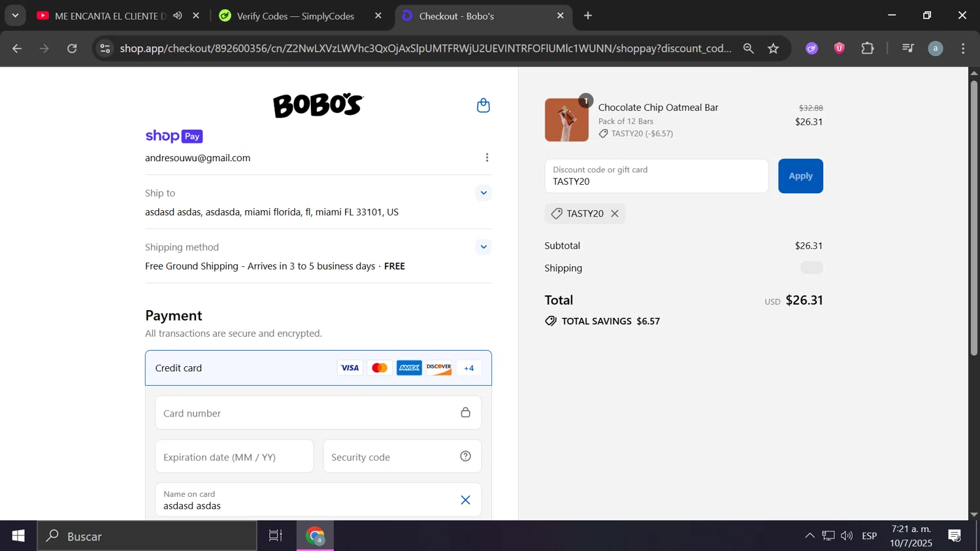
Task: Click the Bobo's store logo
Action: coord(318,104)
